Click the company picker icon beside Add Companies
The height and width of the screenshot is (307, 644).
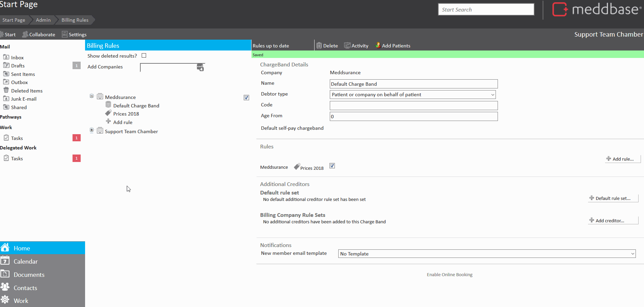(200, 67)
